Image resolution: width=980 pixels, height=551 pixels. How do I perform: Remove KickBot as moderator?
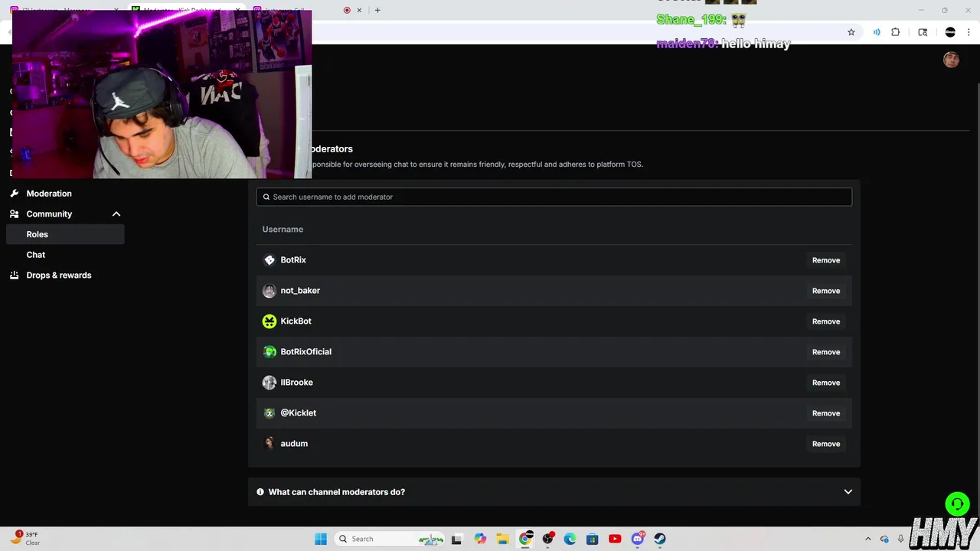pyautogui.click(x=826, y=321)
